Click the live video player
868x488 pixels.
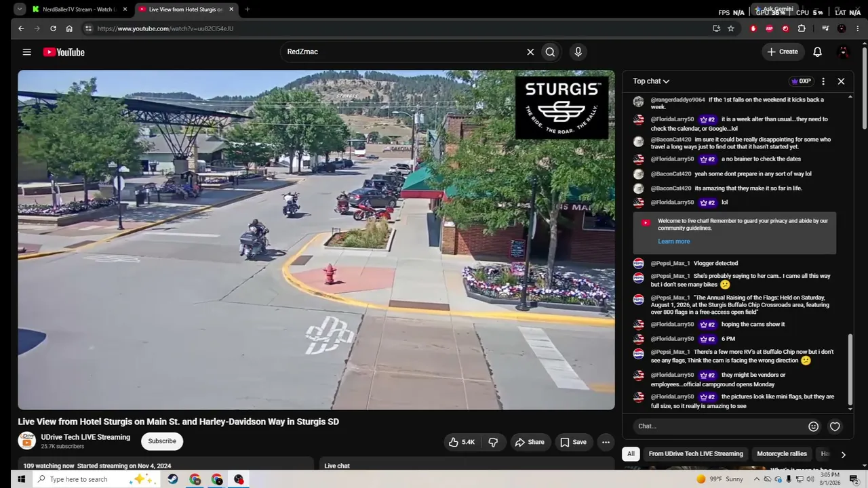pyautogui.click(x=316, y=240)
